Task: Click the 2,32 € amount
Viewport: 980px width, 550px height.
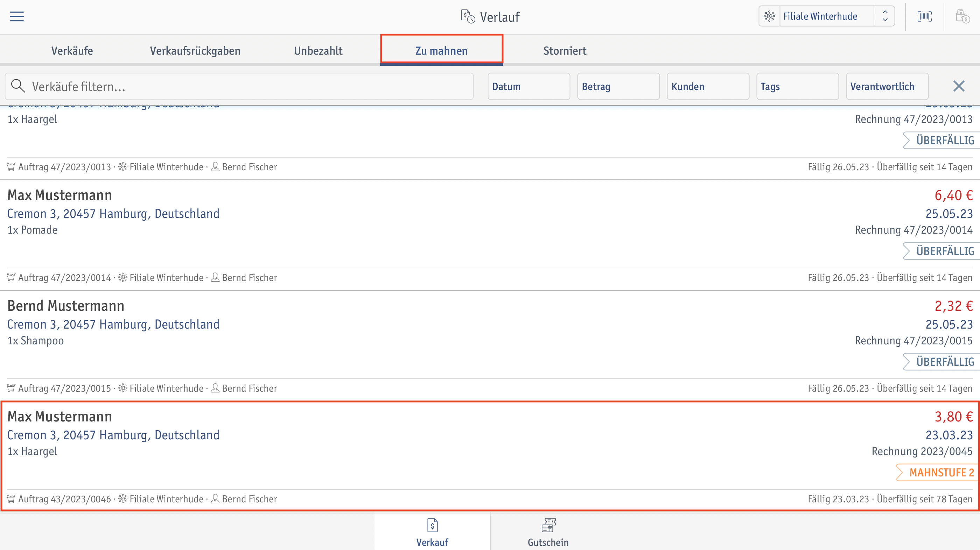Action: pos(953,306)
